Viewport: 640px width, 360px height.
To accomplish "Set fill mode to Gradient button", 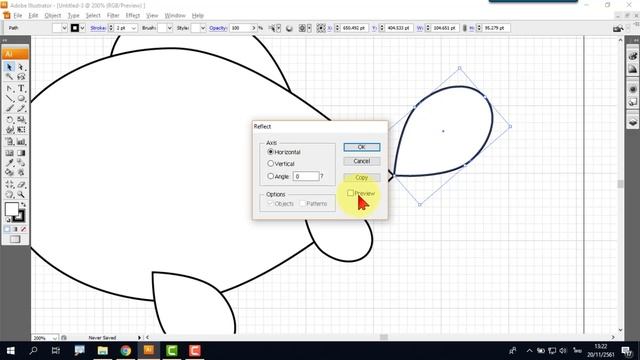I will [15, 229].
